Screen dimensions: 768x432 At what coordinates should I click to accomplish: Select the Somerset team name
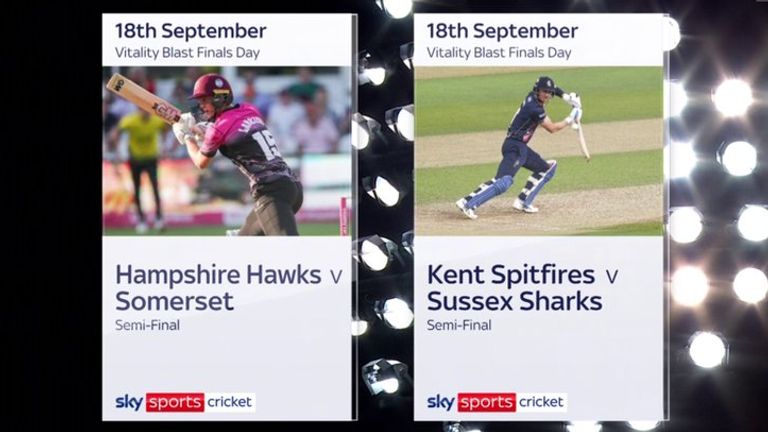174,301
